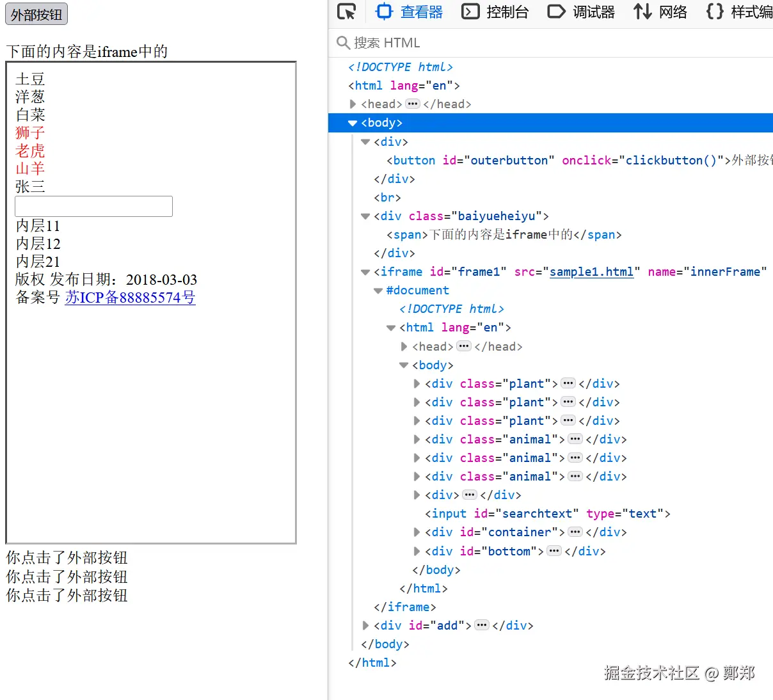Viewport: 773px width, 700px height.
Task: Click the ellipsis badge of inner head
Action: [x=464, y=346]
